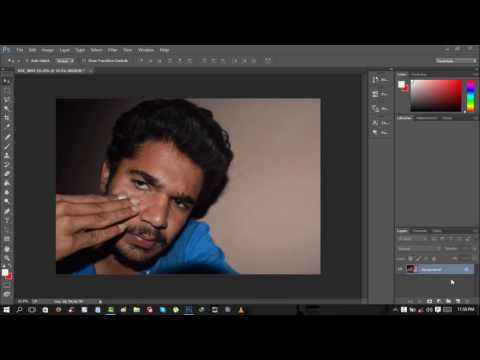Select the History Brush tool
The image size is (480, 360).
coord(6,165)
